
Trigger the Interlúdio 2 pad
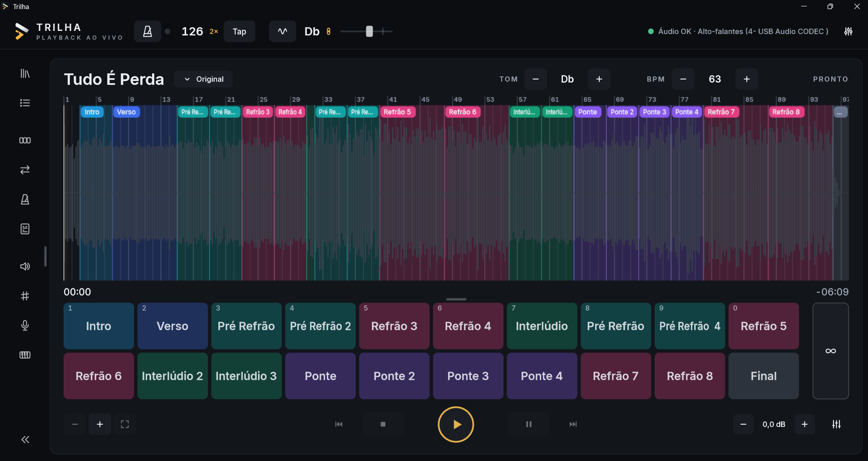coord(173,376)
